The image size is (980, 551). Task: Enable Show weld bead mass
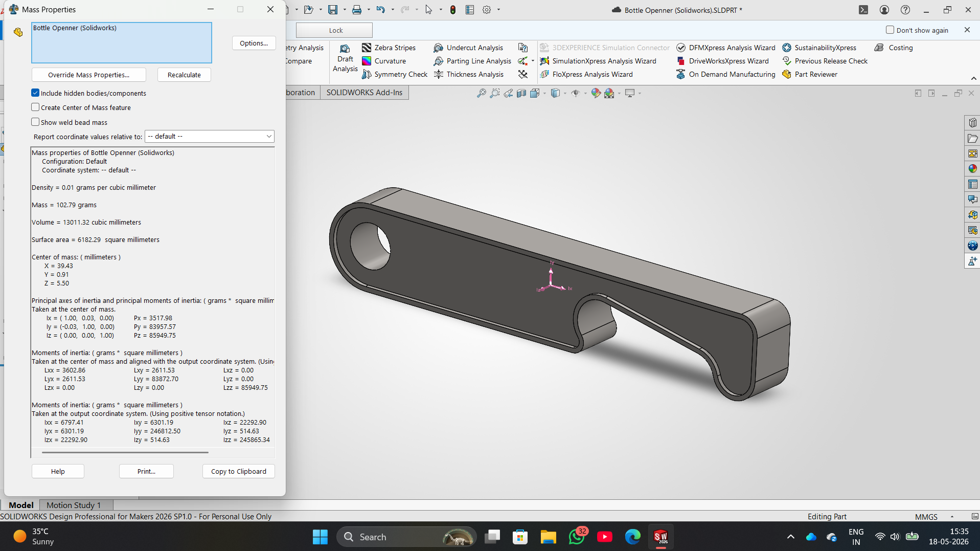[x=35, y=122]
